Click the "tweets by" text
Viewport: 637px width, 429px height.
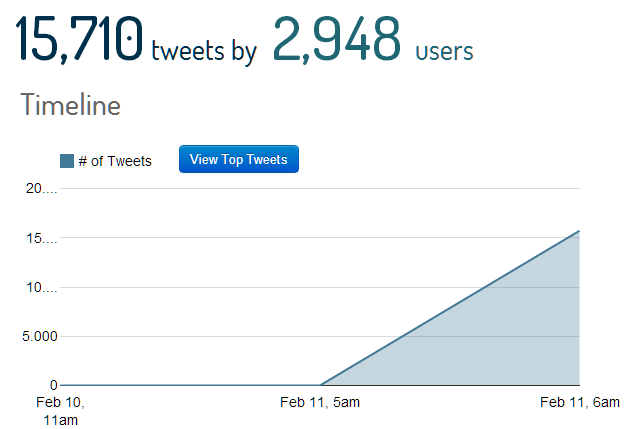click(x=204, y=52)
